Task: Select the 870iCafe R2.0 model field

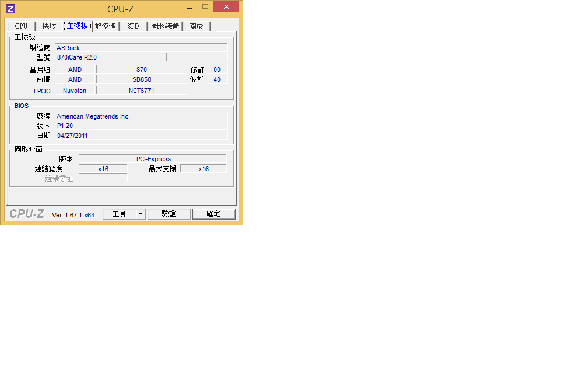Action: pos(110,57)
